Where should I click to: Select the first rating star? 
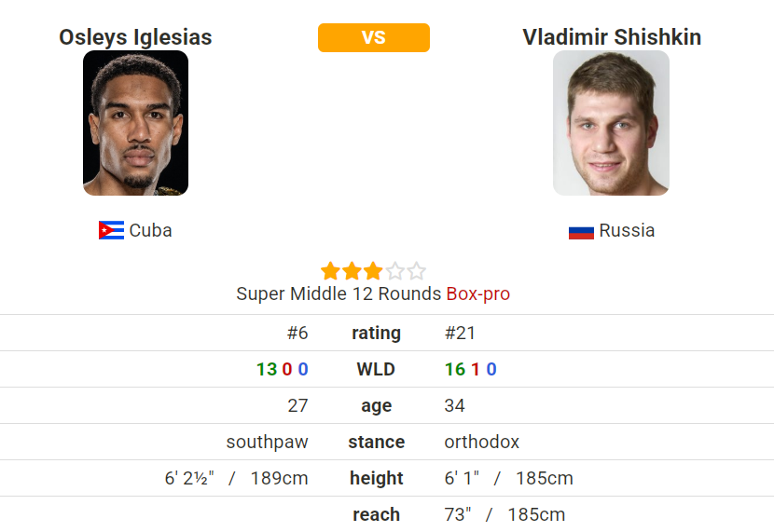point(330,271)
